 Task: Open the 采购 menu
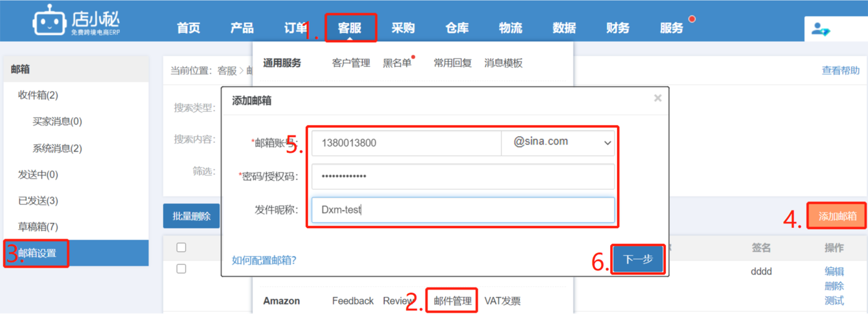403,28
